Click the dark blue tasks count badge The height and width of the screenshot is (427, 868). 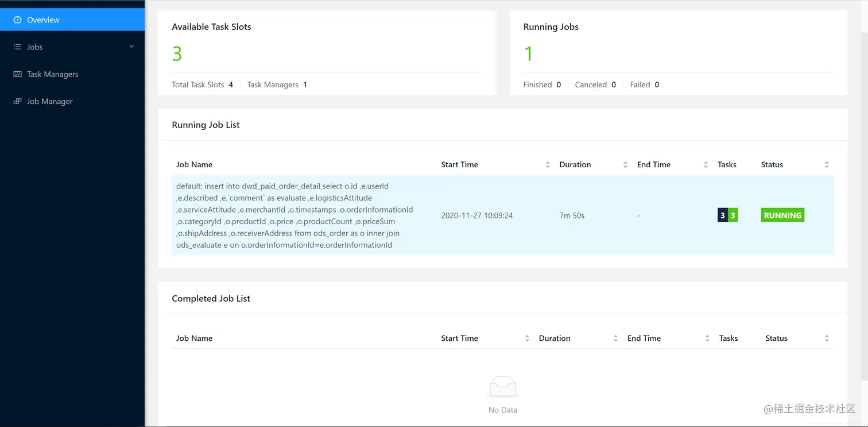click(722, 216)
